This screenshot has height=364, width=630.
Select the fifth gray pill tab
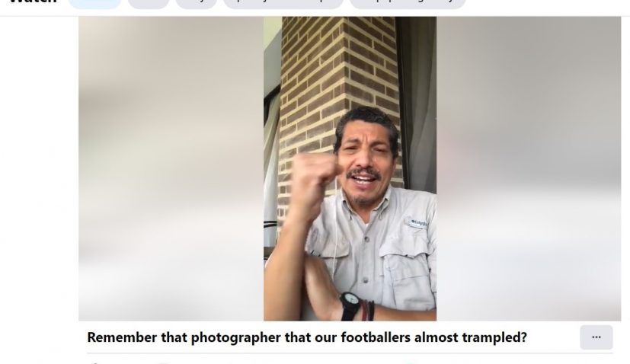click(x=408, y=4)
